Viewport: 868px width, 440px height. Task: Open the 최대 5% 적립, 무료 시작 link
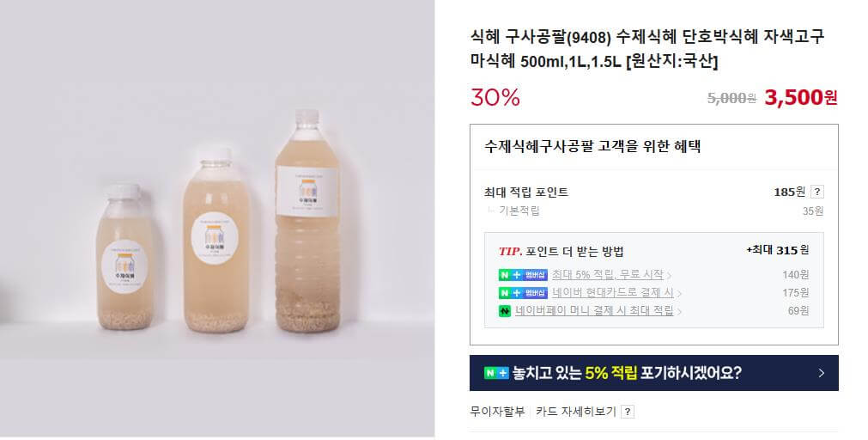pos(607,274)
